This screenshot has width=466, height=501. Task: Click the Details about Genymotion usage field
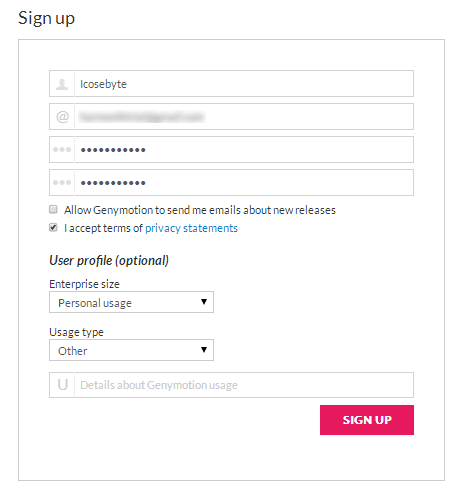point(244,385)
